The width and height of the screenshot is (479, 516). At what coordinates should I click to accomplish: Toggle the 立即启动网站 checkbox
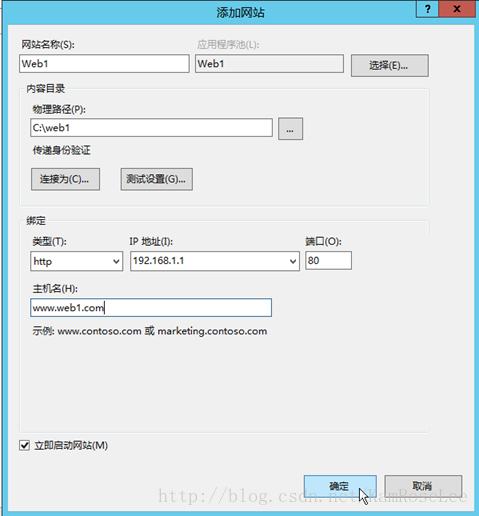coord(24,445)
